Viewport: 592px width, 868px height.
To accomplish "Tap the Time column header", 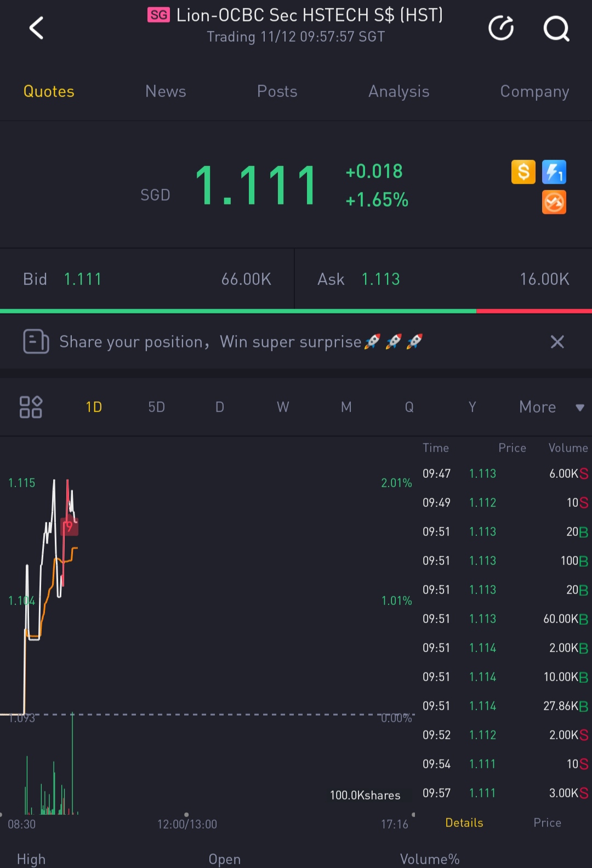I will click(436, 448).
